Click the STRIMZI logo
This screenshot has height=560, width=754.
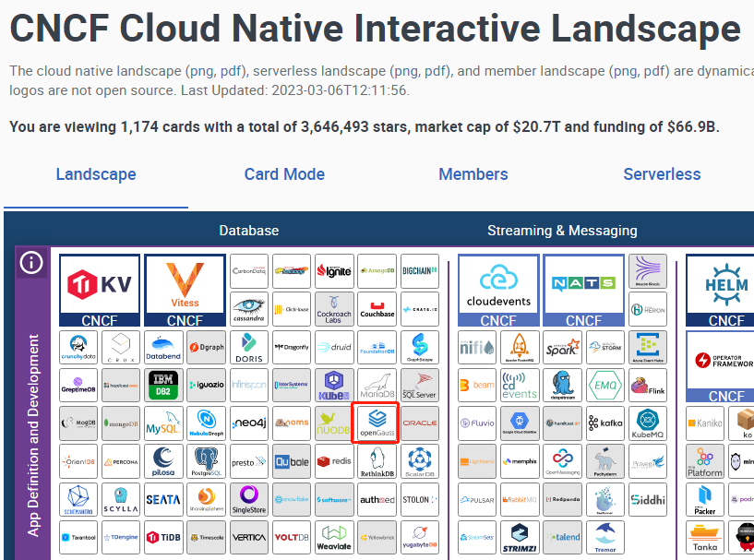pyautogui.click(x=520, y=538)
